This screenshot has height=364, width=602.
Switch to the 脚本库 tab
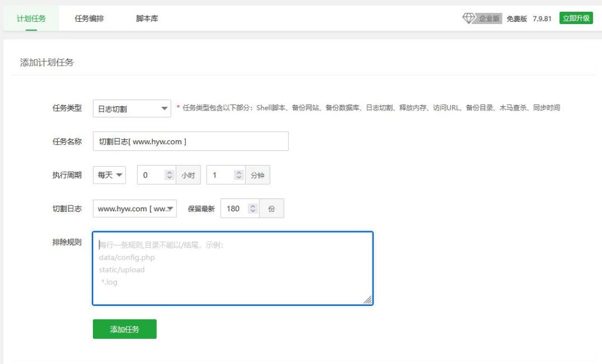147,18
